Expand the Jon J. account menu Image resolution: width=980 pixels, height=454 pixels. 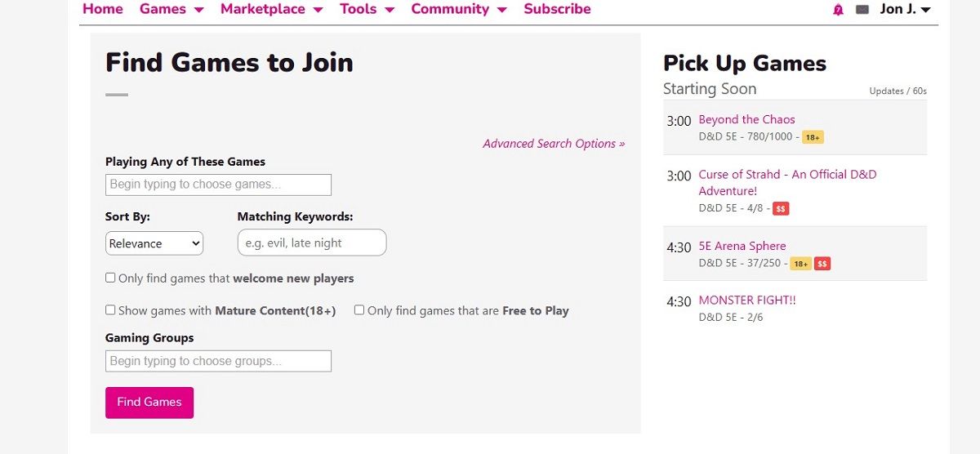(x=905, y=10)
